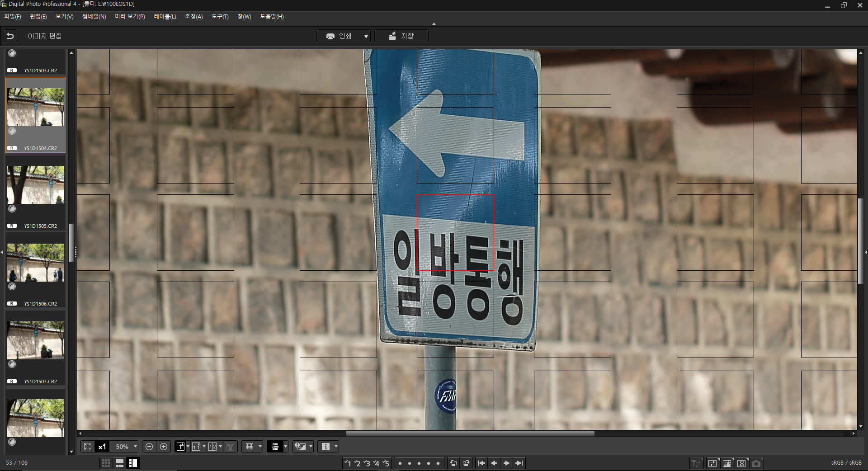868x471 pixels.
Task: Toggle grid line display
Action: [x=250, y=447]
